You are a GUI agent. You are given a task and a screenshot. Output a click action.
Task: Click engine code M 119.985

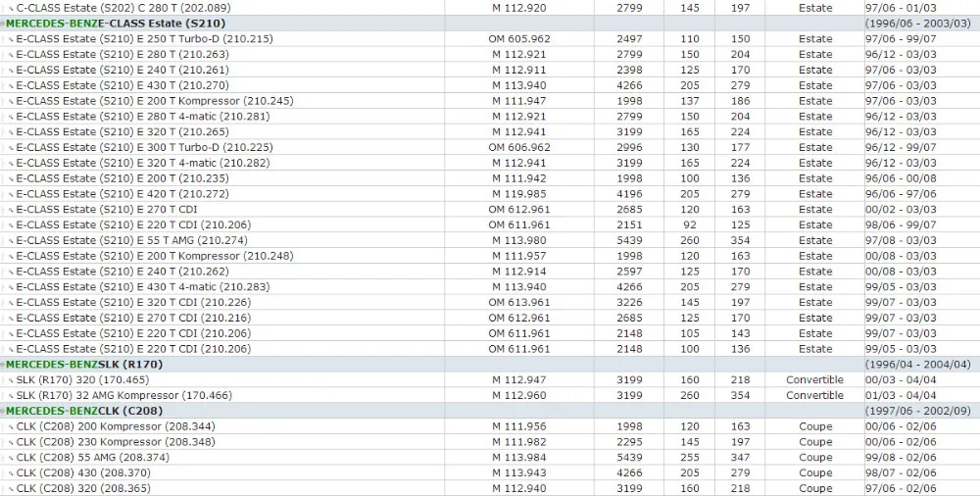coord(519,194)
